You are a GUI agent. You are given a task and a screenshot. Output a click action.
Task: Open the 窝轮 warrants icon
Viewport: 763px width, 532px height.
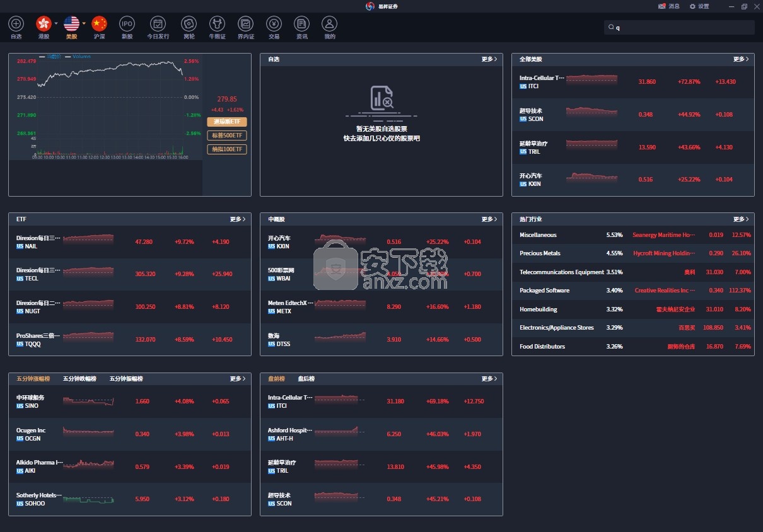click(x=189, y=24)
